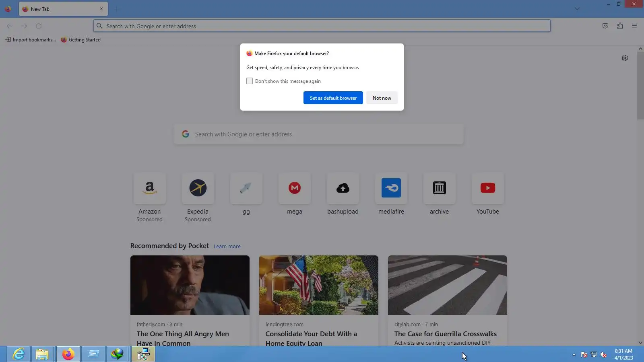Open "The Case for Guerrilla Crosswalks" title
The width and height of the screenshot is (644, 362).
tap(446, 334)
